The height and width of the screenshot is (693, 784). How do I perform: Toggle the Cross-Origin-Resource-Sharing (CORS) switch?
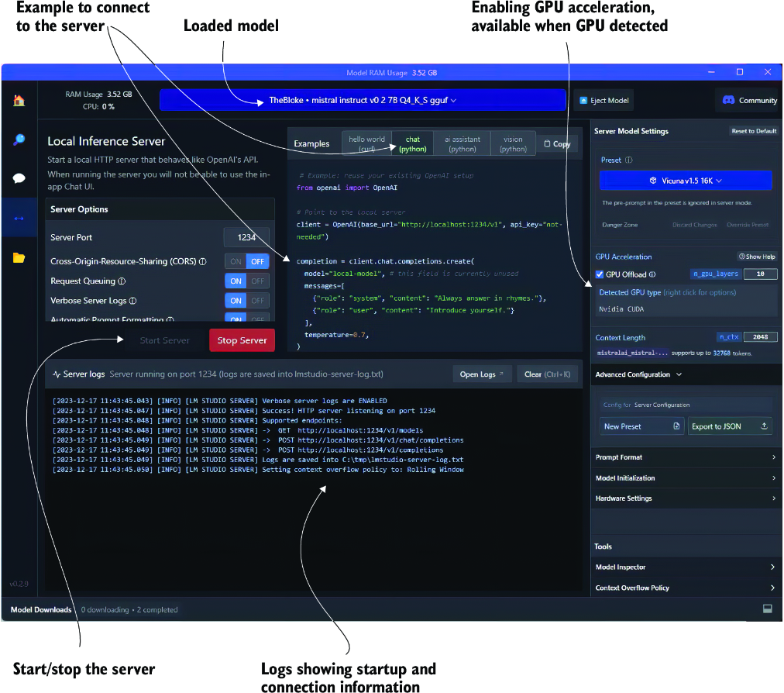pos(247,261)
